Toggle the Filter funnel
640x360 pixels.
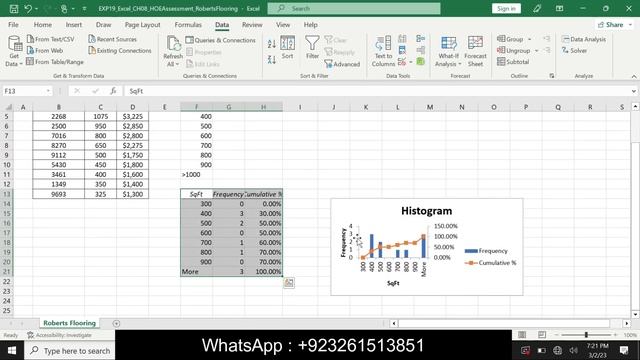coord(312,47)
